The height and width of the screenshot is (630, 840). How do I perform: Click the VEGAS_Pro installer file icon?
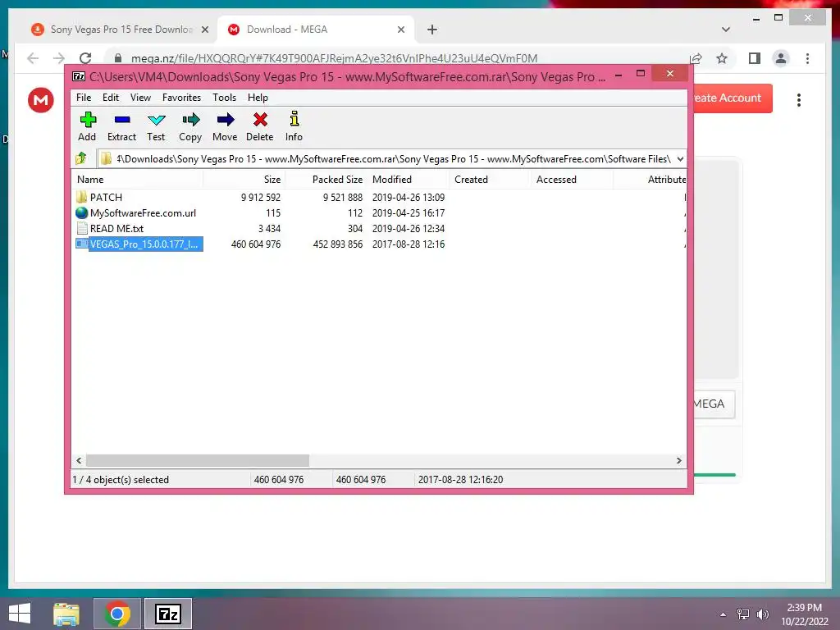81,244
